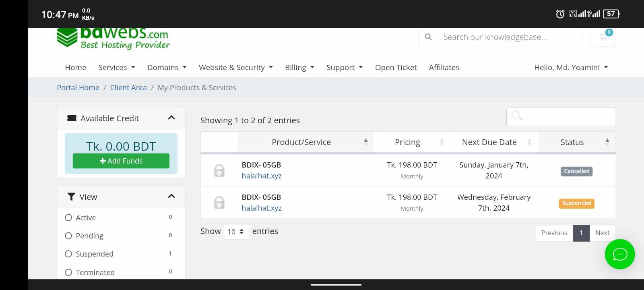
Task: Select page 1 in pagination
Action: pyautogui.click(x=581, y=233)
